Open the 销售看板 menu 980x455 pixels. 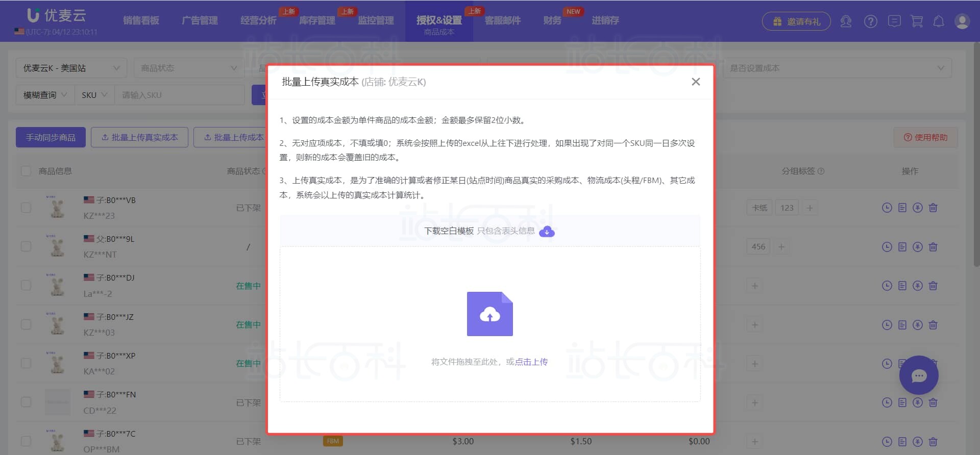click(141, 20)
